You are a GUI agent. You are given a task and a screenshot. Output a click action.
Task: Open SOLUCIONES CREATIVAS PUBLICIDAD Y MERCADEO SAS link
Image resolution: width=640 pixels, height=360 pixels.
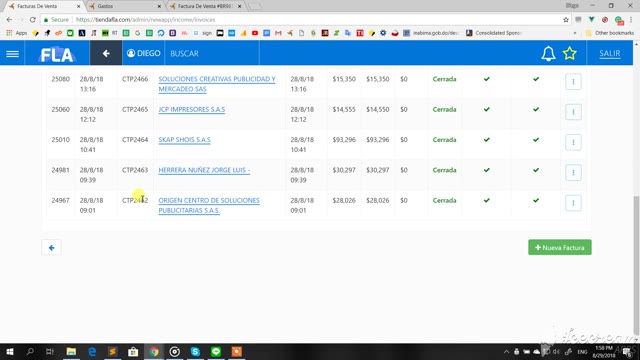(x=217, y=84)
